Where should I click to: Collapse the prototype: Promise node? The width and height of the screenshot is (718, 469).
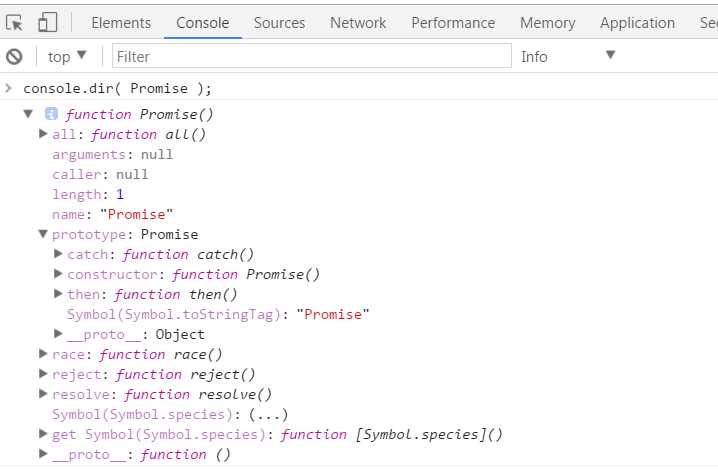(43, 234)
